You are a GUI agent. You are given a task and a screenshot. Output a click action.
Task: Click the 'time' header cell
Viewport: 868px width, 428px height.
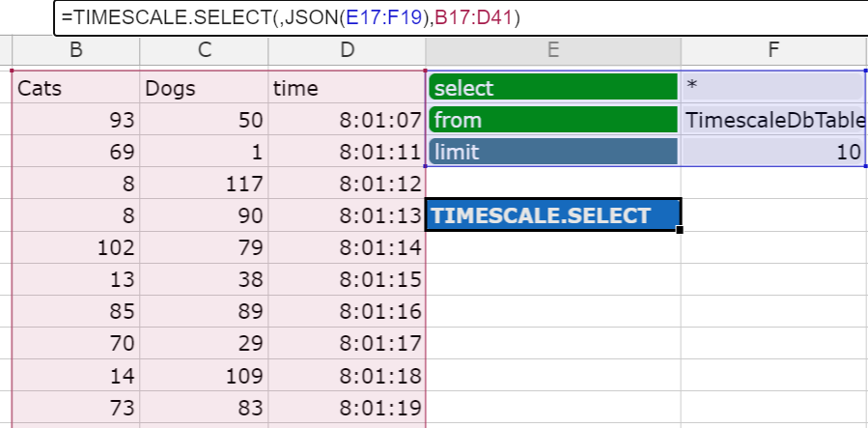[x=347, y=88]
